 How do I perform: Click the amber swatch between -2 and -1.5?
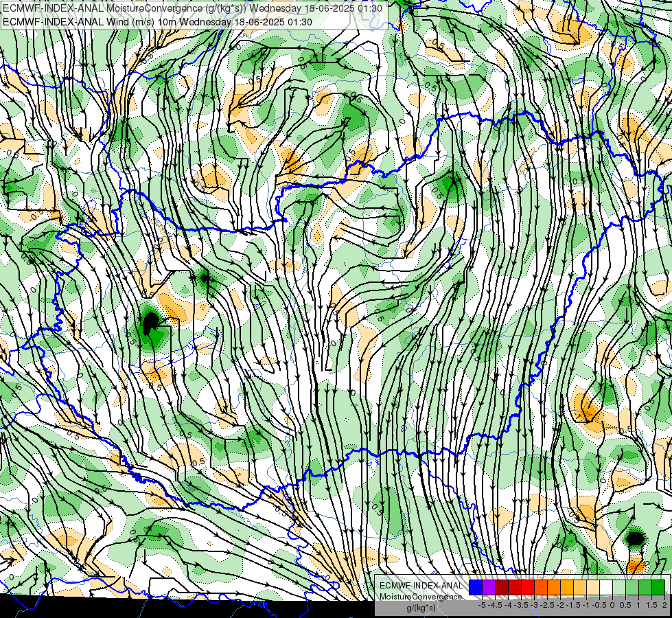pyautogui.click(x=567, y=588)
